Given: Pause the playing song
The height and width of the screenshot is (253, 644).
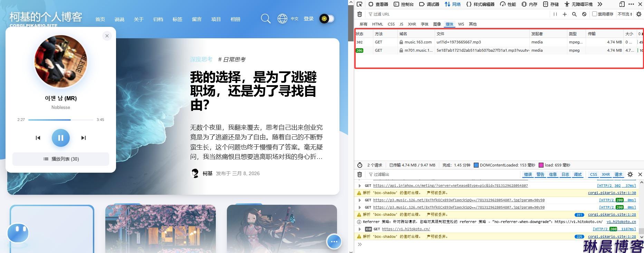Looking at the screenshot, I should [x=61, y=138].
